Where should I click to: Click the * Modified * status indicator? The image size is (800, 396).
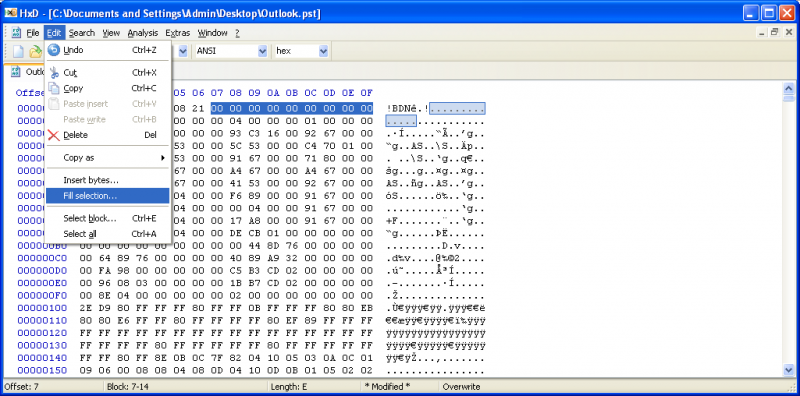coord(387,387)
